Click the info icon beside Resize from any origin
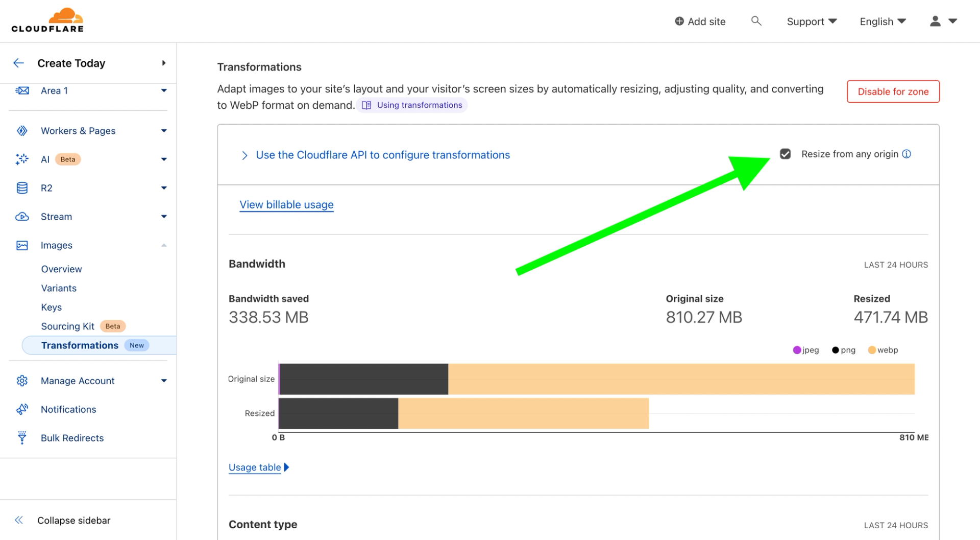Viewport: 980px width, 540px height. point(906,154)
